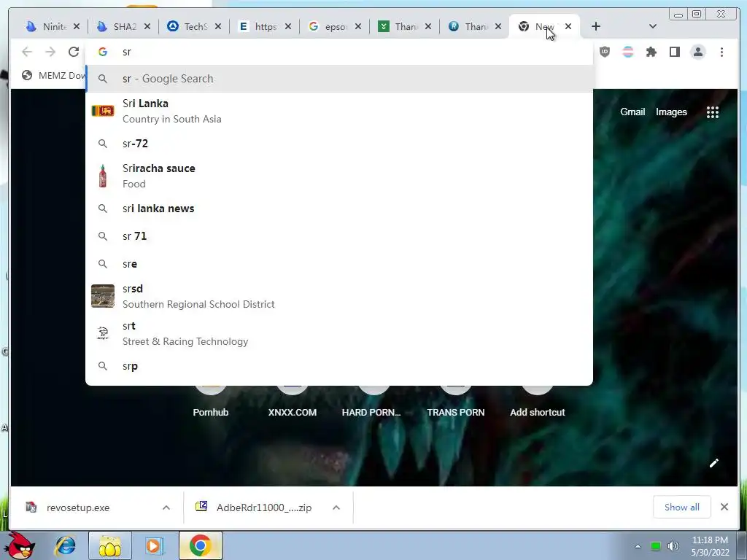747x560 pixels.
Task: Select the Sriracha sauce suggestion
Action: [339, 176]
